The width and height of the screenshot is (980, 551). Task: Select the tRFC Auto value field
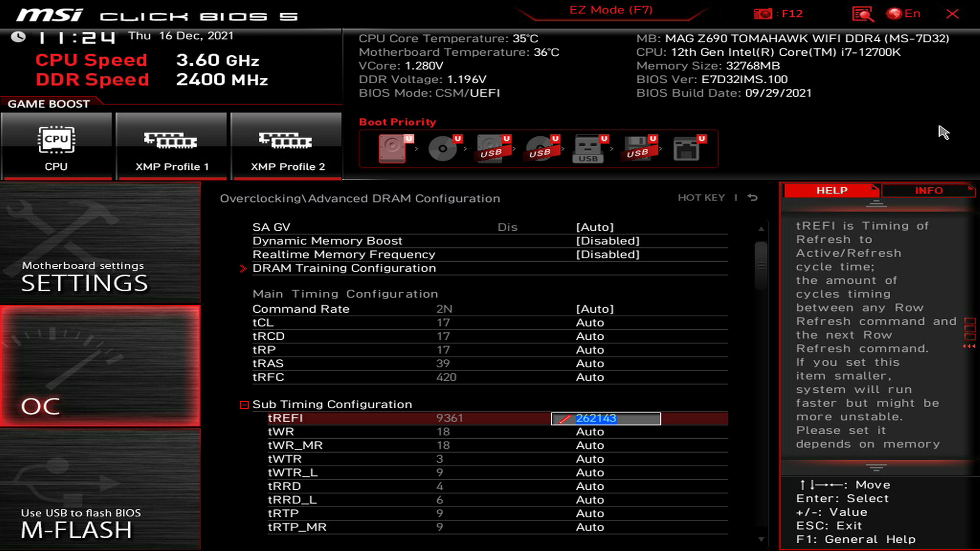pyautogui.click(x=590, y=377)
